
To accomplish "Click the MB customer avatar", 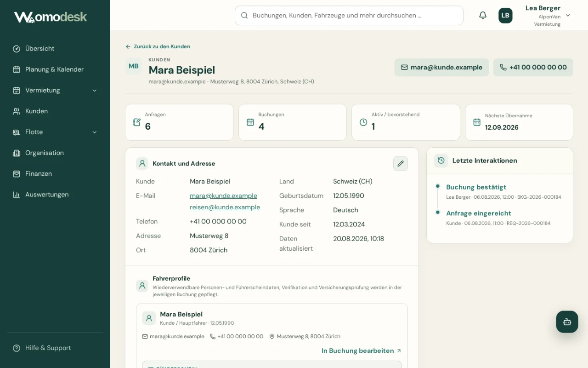I will pos(134,66).
